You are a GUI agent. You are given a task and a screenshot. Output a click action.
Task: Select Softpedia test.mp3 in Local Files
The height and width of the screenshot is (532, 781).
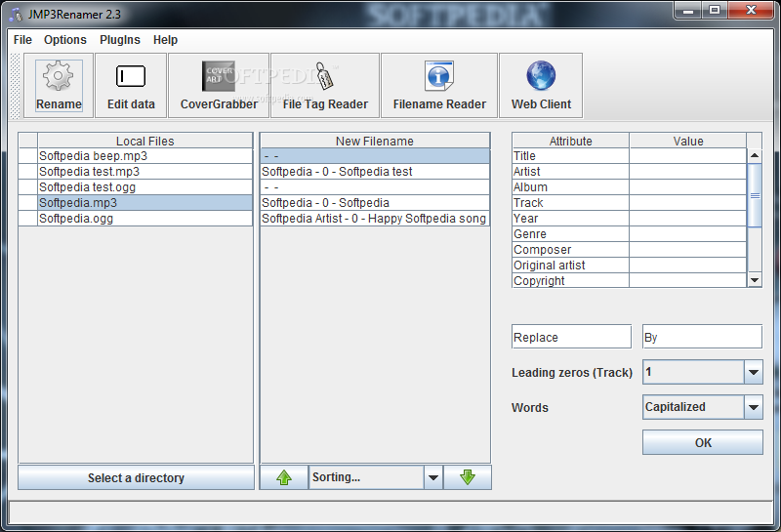click(144, 172)
